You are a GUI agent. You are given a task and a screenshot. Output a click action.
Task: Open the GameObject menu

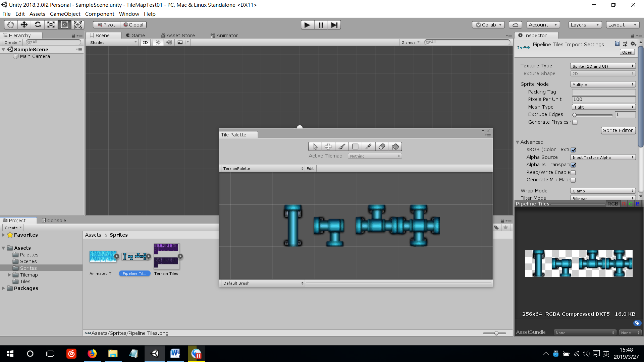pos(65,14)
